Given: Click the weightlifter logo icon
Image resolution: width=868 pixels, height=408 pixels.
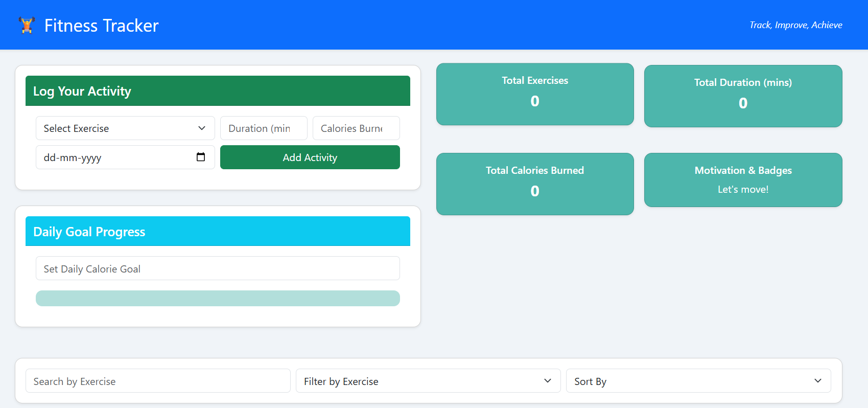Looking at the screenshot, I should click(x=27, y=25).
